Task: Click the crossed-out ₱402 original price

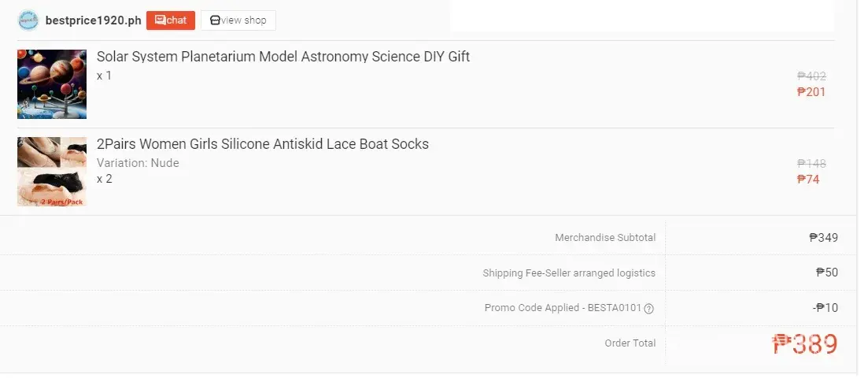Action: tap(811, 76)
